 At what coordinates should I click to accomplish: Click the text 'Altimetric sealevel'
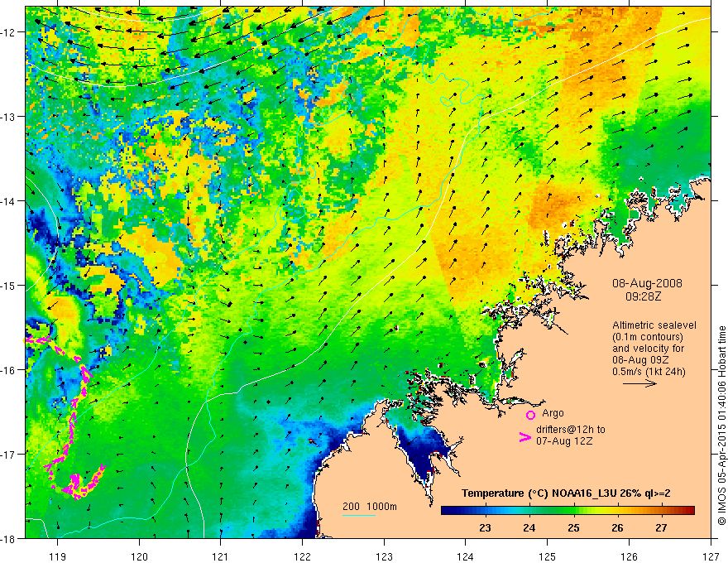pyautogui.click(x=654, y=325)
